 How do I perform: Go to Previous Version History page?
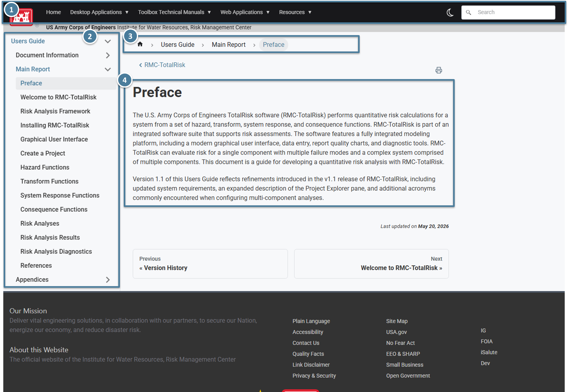tap(210, 264)
